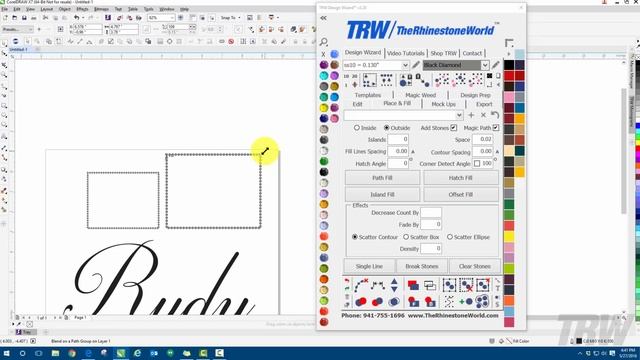Click the undo arrow icon beside the empty dropdown
This screenshot has width=640, height=360.
coord(495,115)
